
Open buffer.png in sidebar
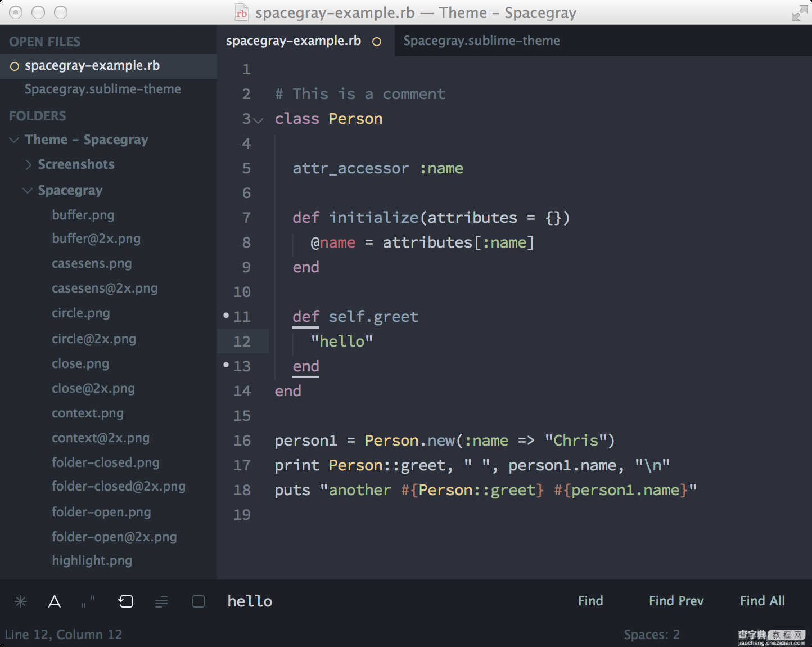[x=83, y=215]
